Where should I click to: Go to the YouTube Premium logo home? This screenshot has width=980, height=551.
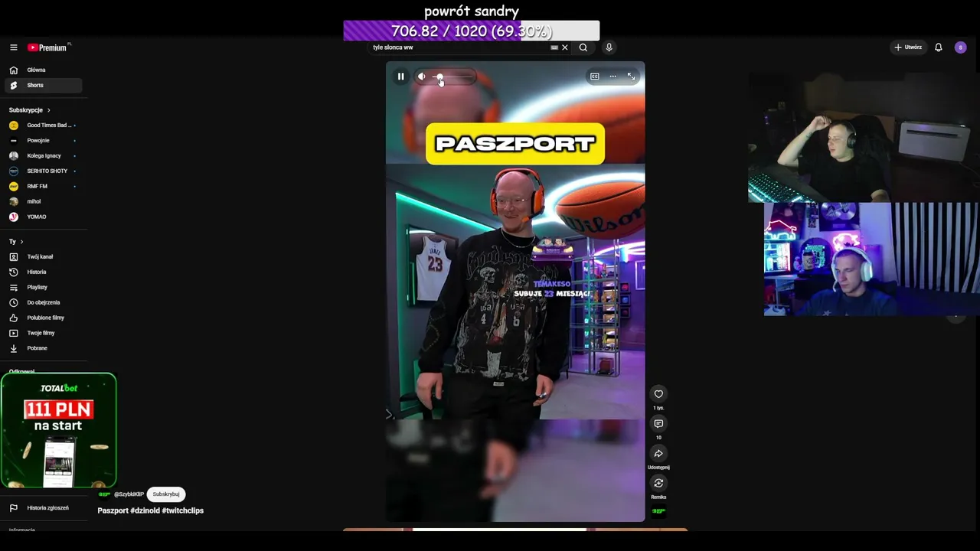[x=49, y=47]
